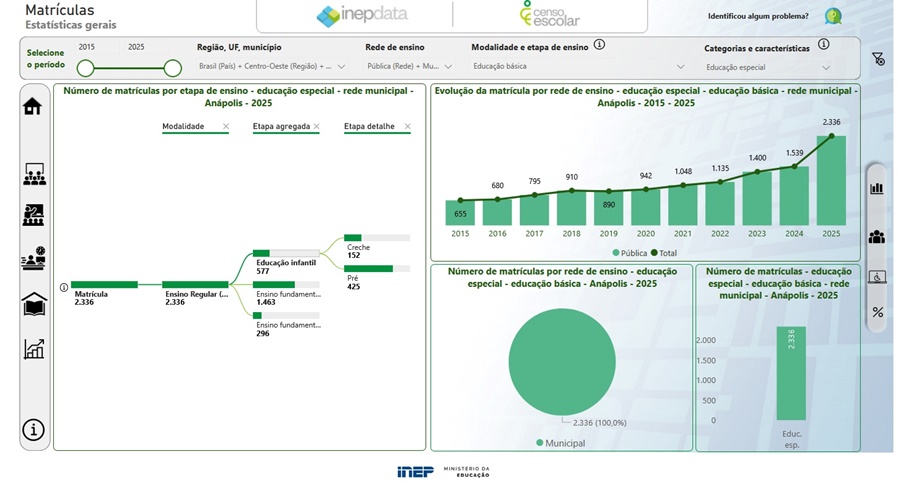Image resolution: width=900 pixels, height=487 pixels.
Task: Remove the Etapa detalhe level
Action: click(407, 127)
